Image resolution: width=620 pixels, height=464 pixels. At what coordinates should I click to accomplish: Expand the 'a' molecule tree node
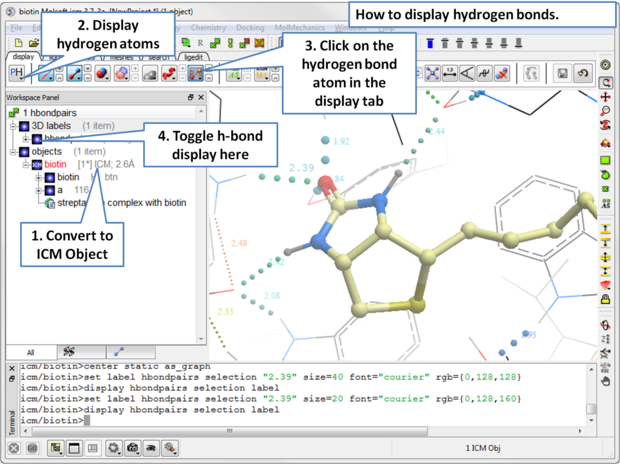pyautogui.click(x=38, y=190)
